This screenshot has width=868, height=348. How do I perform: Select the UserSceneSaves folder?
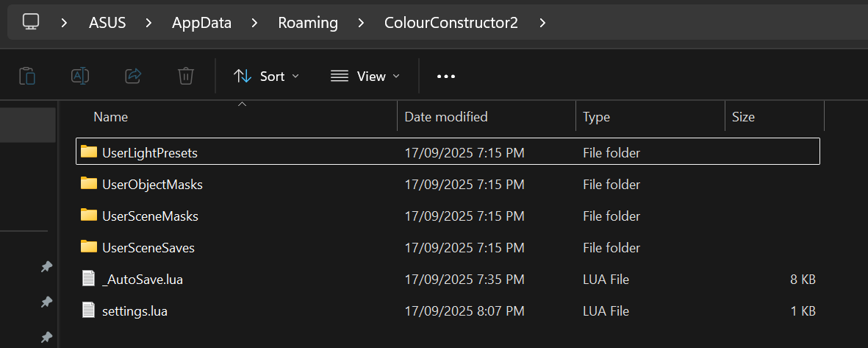click(148, 247)
